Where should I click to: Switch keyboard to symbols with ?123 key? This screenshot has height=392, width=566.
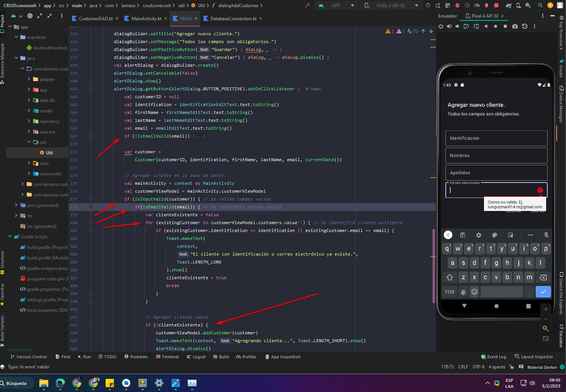[x=450, y=292]
